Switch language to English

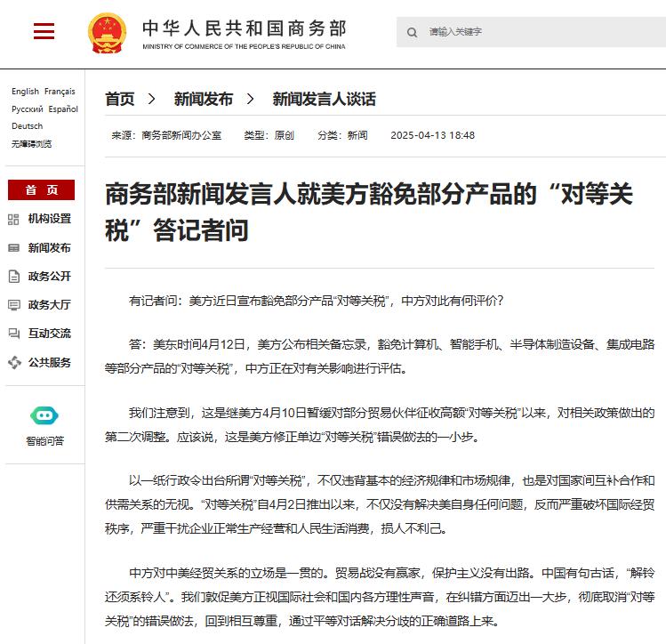25,92
